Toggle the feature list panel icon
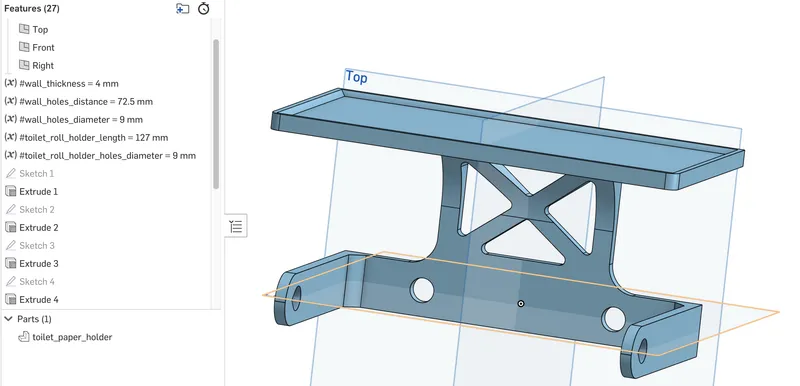This screenshot has width=800, height=386. point(236,226)
